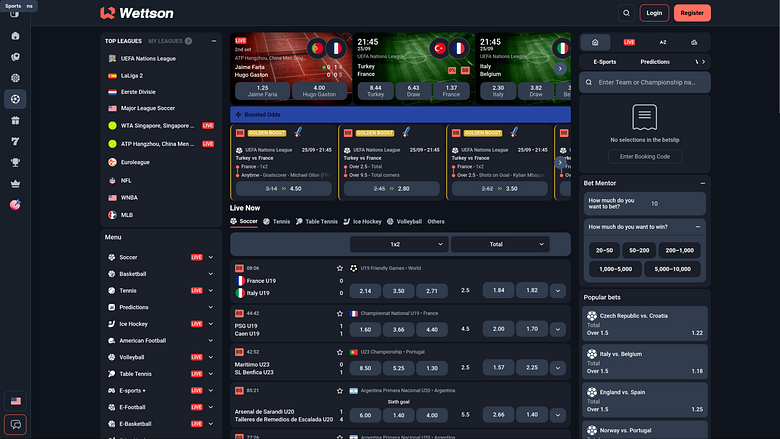The width and height of the screenshot is (780, 439).
Task: Favorite the PSG U19 match star
Action: [340, 313]
